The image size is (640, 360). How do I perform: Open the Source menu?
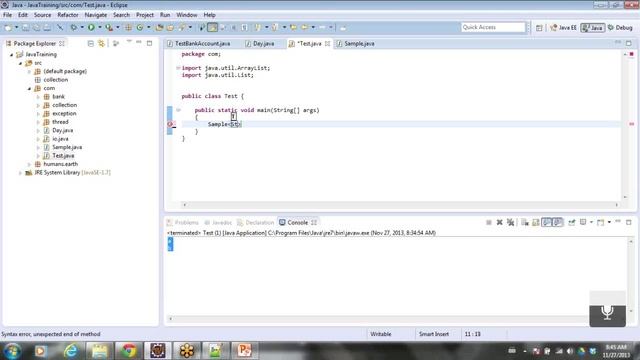[x=42, y=15]
